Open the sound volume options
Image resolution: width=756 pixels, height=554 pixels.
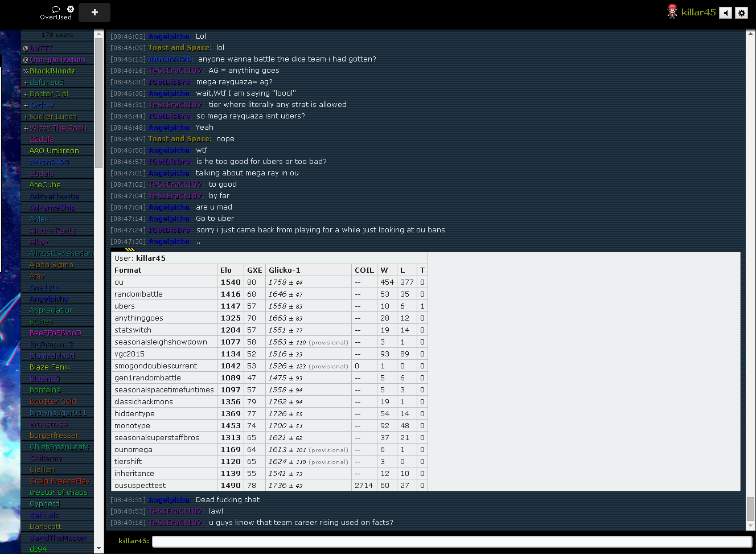725,13
